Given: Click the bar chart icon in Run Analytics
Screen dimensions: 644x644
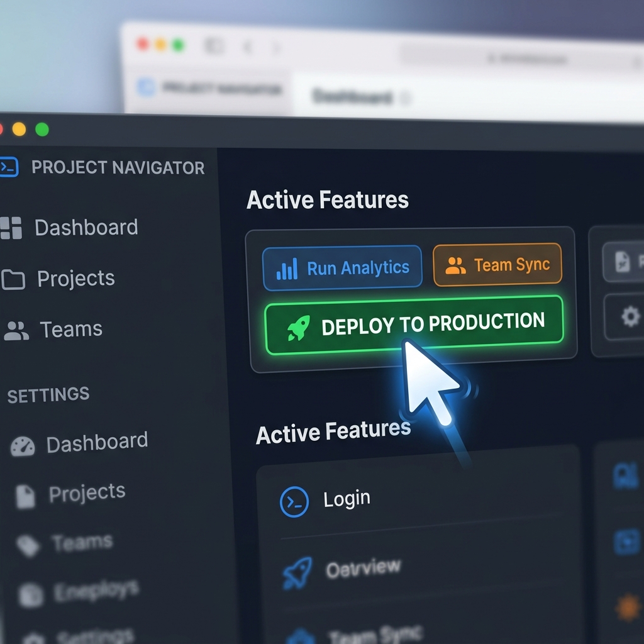Looking at the screenshot, I should 287,269.
